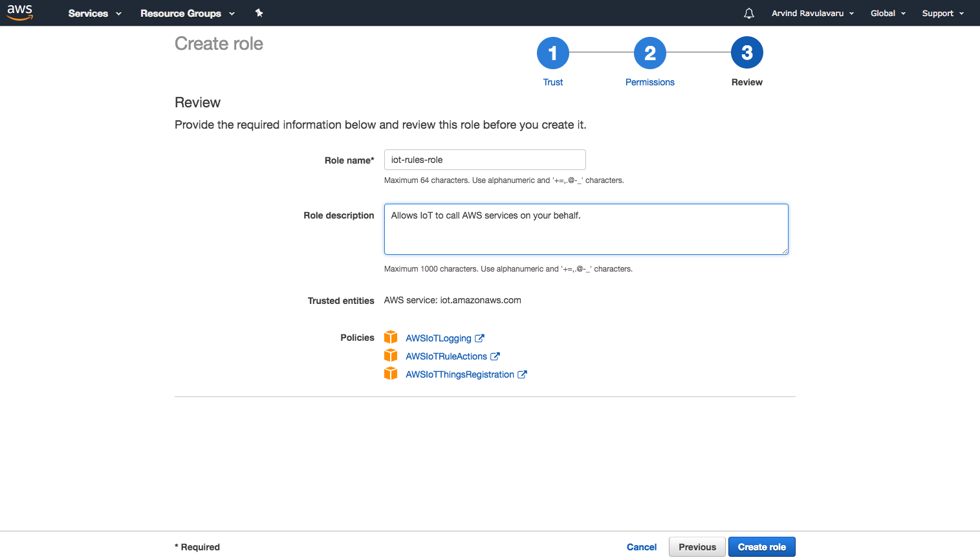
Task: Click the 'Review' section heading
Action: [x=197, y=102]
